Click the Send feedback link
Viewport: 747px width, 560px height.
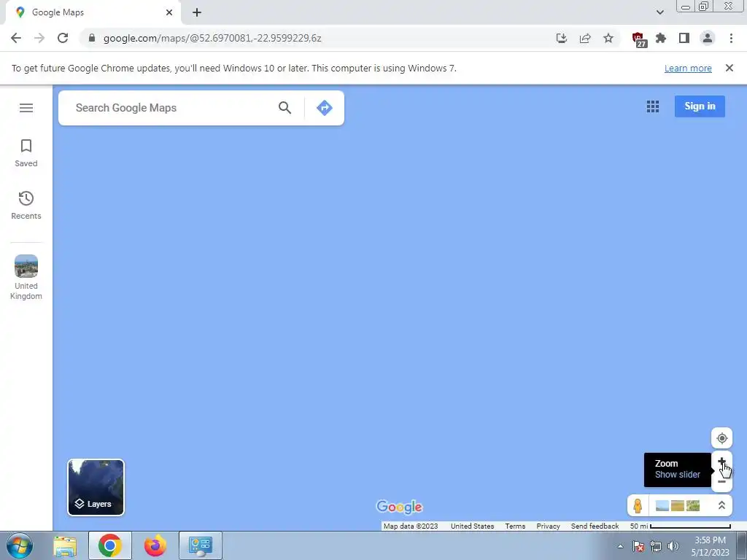595,526
